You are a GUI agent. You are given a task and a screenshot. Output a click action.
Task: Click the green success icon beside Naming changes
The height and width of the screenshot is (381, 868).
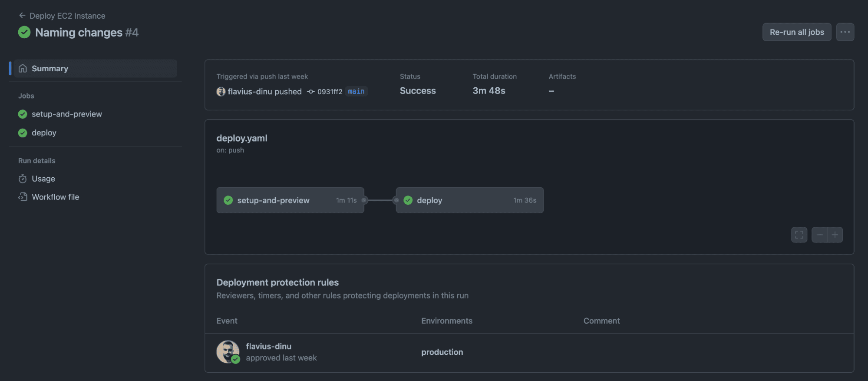click(24, 32)
